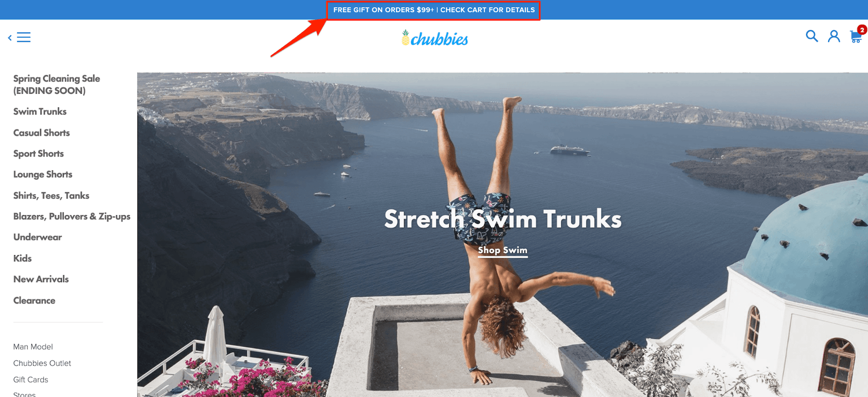
Task: Go to the Underwear category
Action: click(38, 237)
